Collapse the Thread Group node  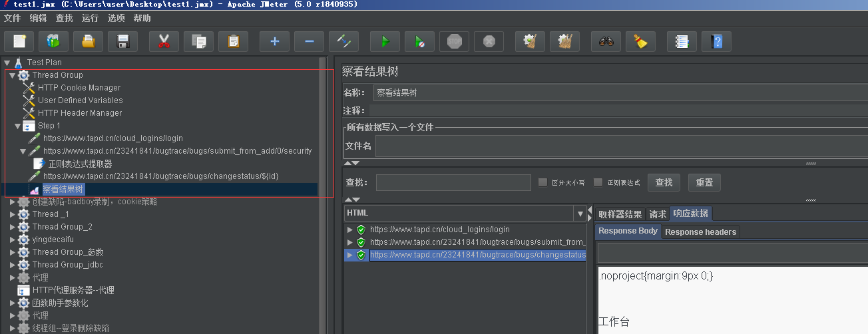12,75
